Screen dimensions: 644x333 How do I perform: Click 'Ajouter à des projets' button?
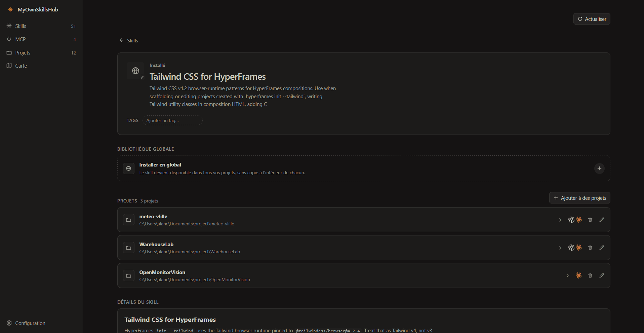[579, 198]
